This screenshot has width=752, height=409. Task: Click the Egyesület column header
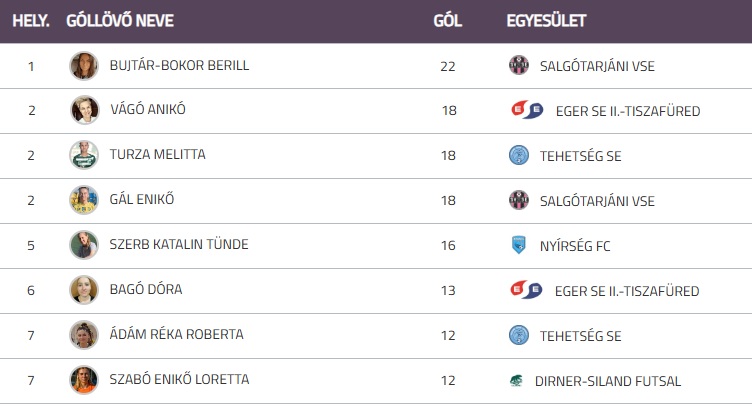point(546,21)
